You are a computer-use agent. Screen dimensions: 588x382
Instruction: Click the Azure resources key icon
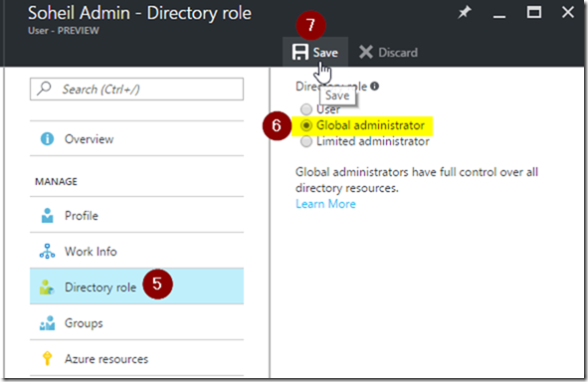(47, 358)
